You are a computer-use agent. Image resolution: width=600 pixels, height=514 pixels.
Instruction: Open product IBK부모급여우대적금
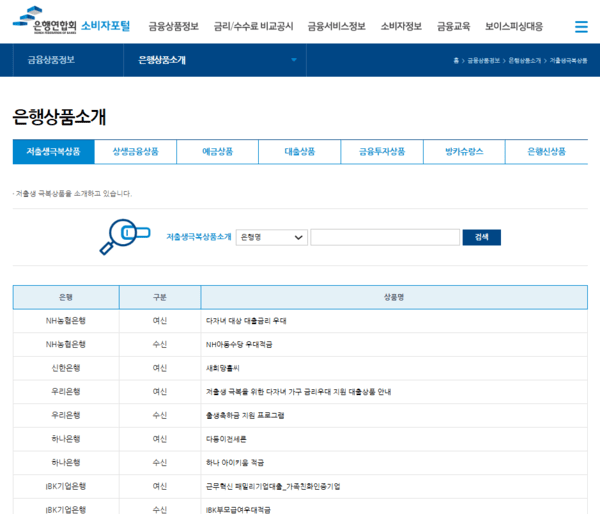pos(238,510)
